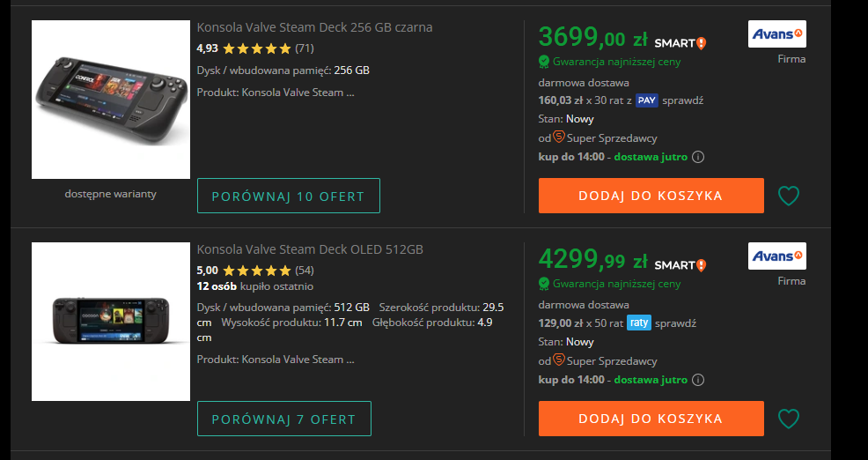Open the black Steam Deck 256 GB thumbnail

point(111,100)
